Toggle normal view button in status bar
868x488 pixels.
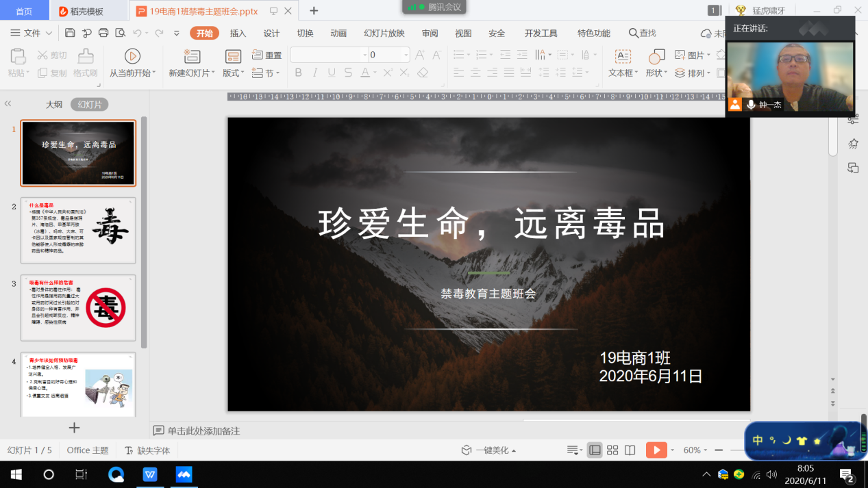[595, 450]
